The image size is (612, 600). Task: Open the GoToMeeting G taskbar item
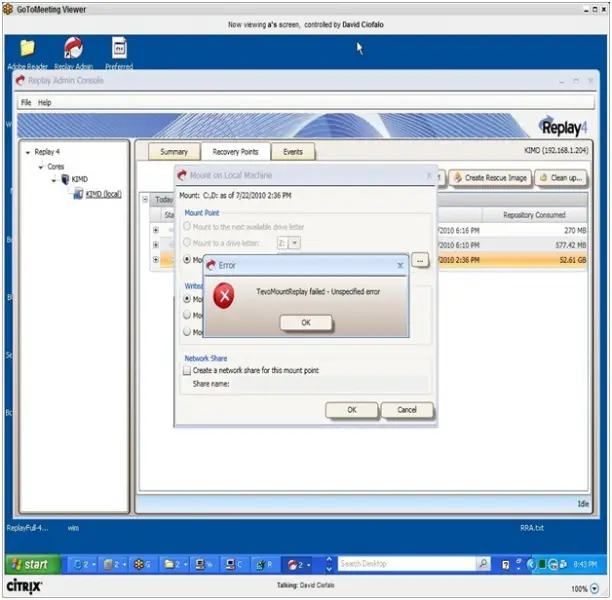(x=142, y=564)
